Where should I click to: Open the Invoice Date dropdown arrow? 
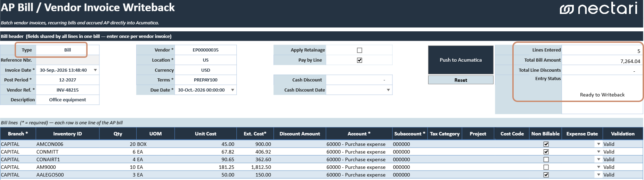tap(95, 70)
